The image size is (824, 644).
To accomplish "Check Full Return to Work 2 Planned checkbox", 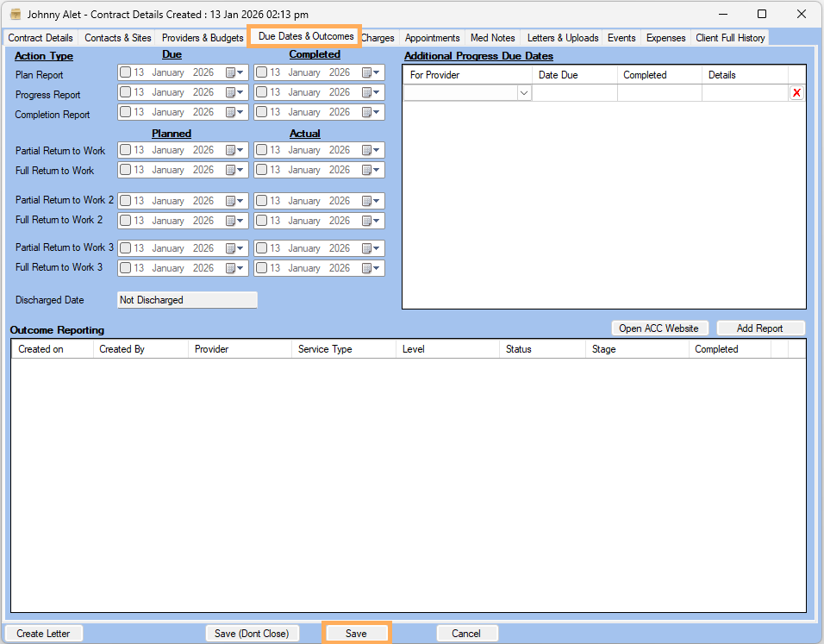I will (126, 221).
